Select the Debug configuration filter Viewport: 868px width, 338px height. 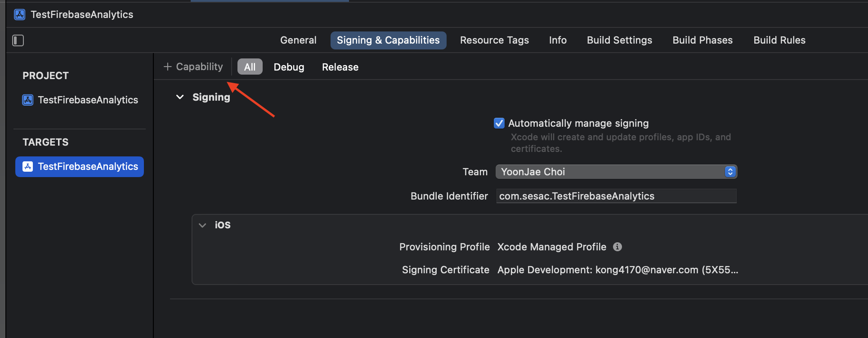289,67
